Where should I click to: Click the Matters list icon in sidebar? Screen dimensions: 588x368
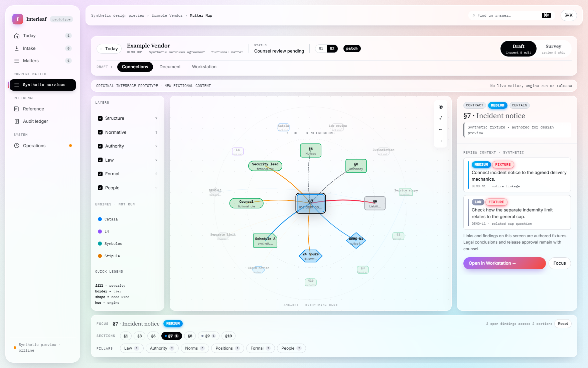pos(17,61)
